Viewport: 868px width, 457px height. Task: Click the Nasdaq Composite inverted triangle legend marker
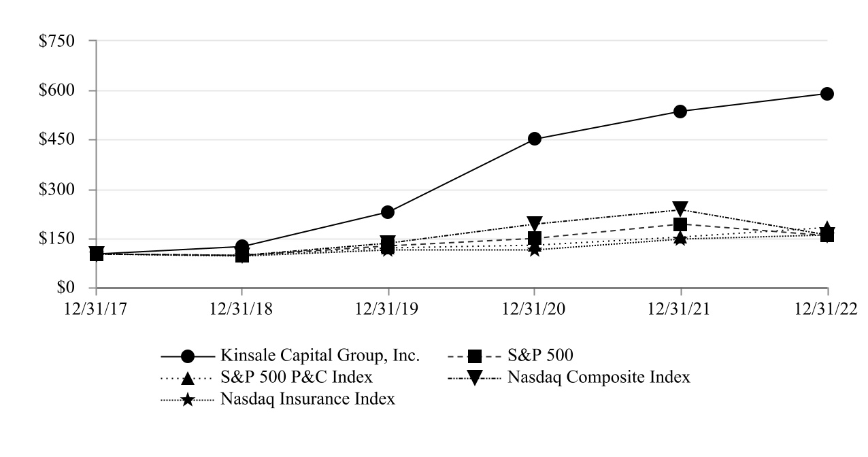point(475,377)
